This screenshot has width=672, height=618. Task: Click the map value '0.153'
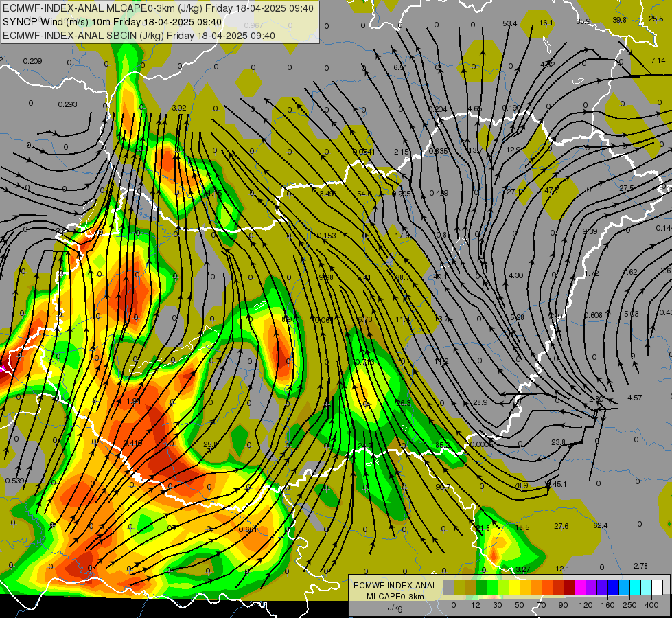tap(327, 236)
